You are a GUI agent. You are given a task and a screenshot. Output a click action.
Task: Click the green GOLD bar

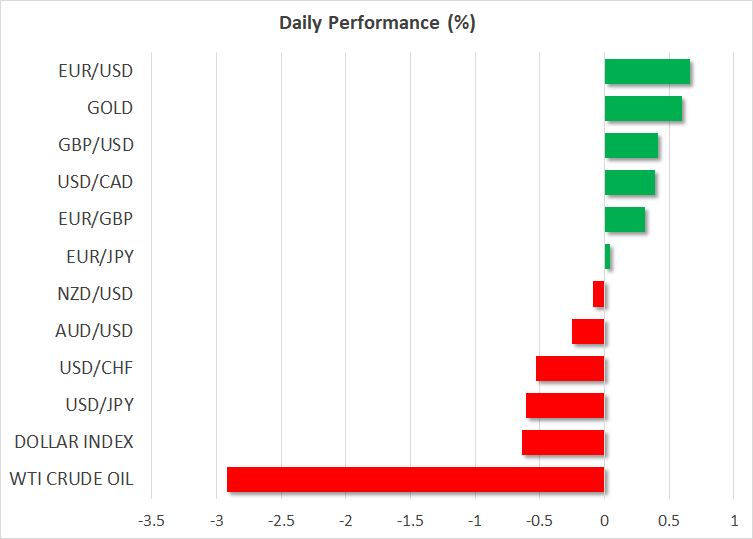(x=643, y=108)
